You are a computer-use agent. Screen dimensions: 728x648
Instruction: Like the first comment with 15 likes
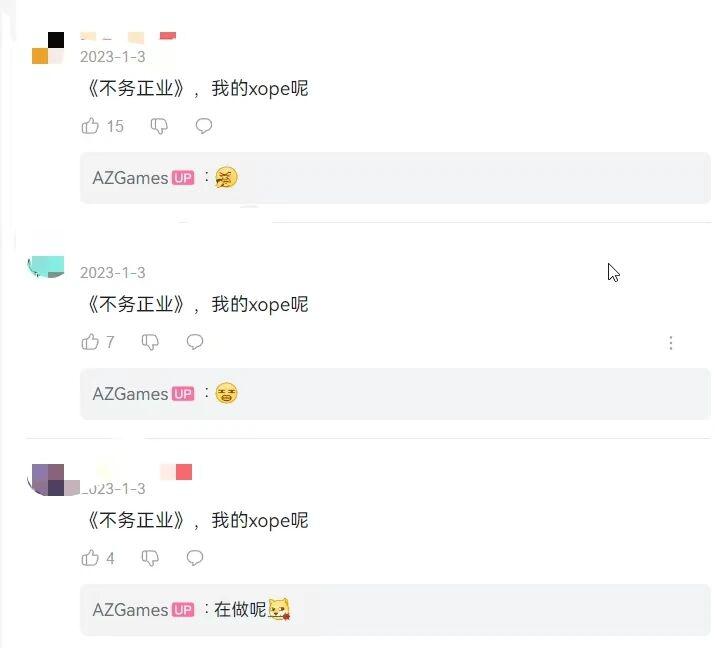[90, 126]
